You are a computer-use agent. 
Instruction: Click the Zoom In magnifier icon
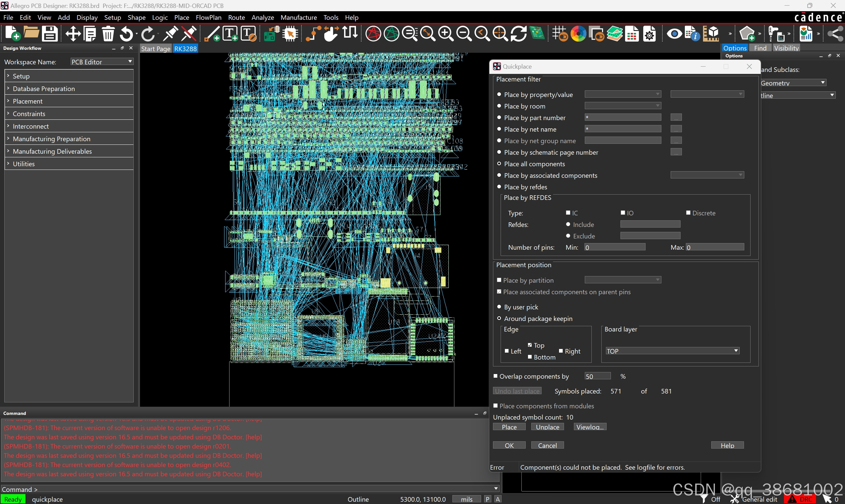click(445, 34)
